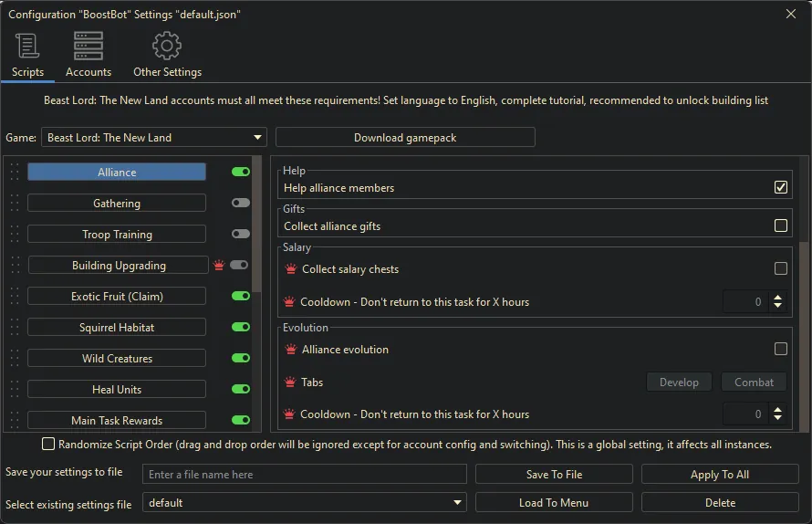Viewport: 812px width, 524px height.
Task: Choose the Develop evolution tab option
Action: coord(679,382)
